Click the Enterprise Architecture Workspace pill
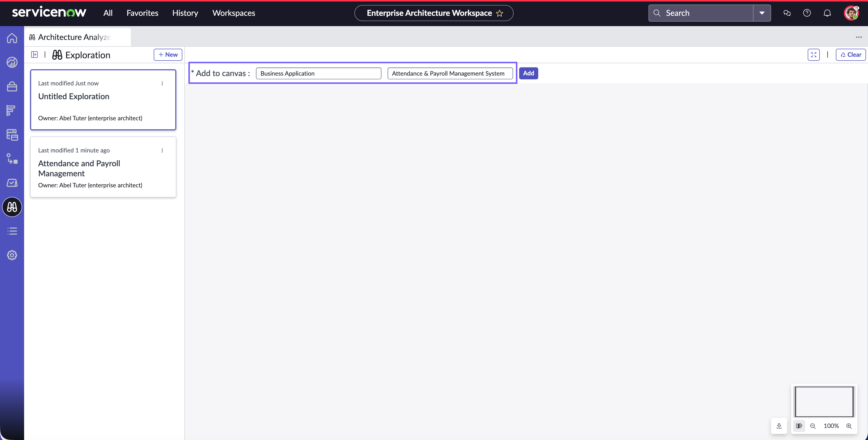Viewport: 868px width, 440px height. coord(434,13)
